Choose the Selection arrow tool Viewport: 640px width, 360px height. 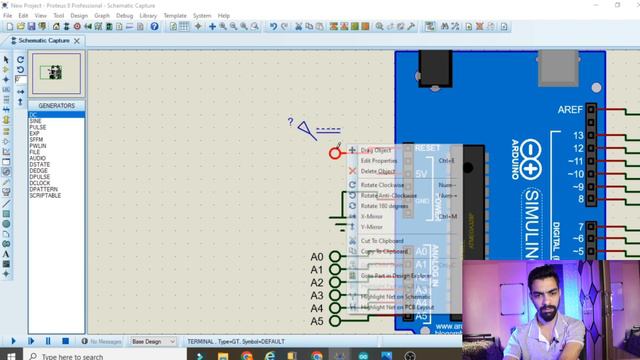click(6, 60)
